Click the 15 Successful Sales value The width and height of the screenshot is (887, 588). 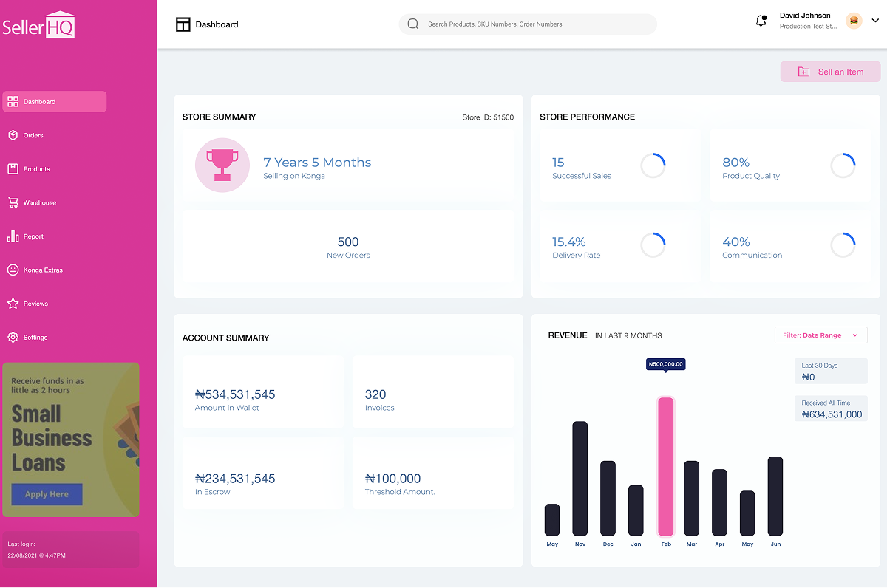pyautogui.click(x=558, y=163)
